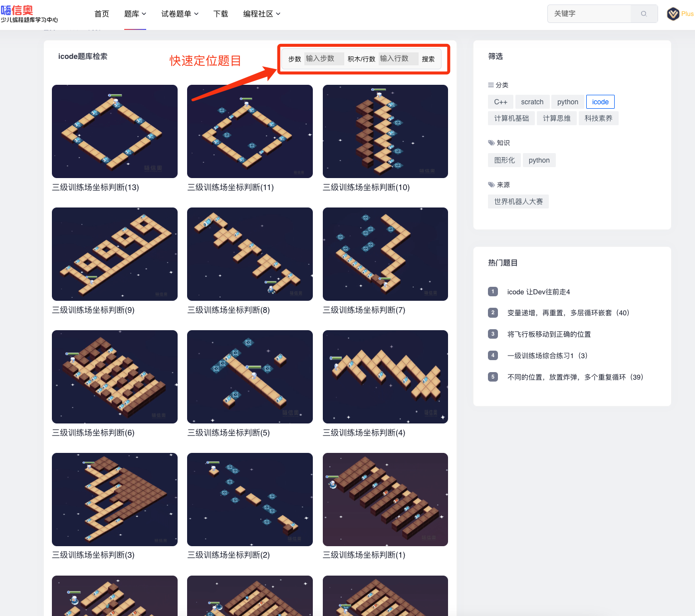Filter by the scratch category tag
This screenshot has width=695, height=616.
pos(532,102)
